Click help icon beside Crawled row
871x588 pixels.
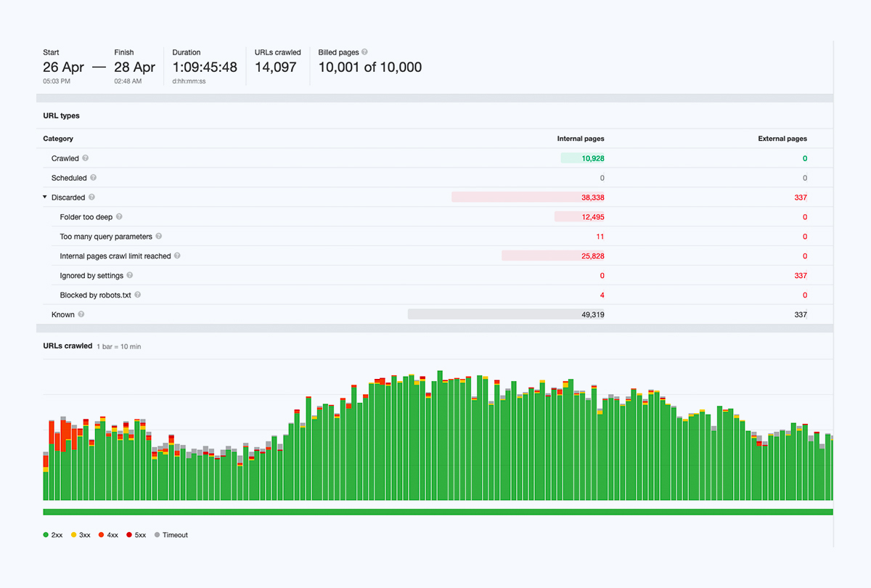pos(86,158)
